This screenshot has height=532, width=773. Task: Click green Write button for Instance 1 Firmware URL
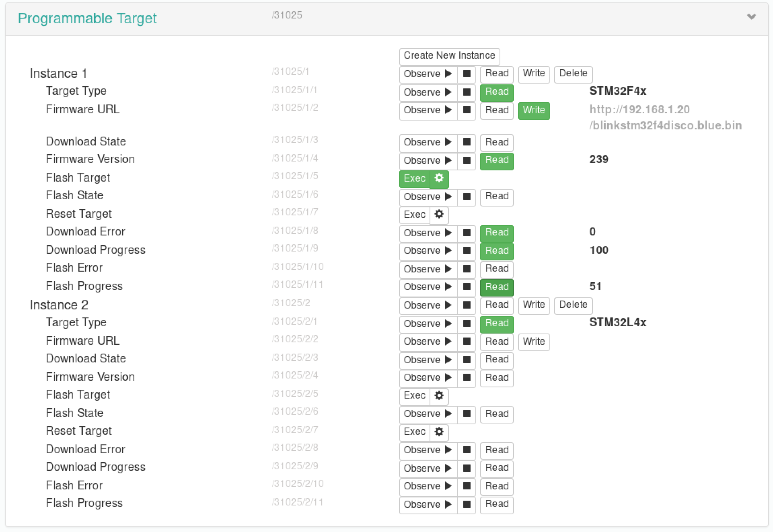click(533, 110)
